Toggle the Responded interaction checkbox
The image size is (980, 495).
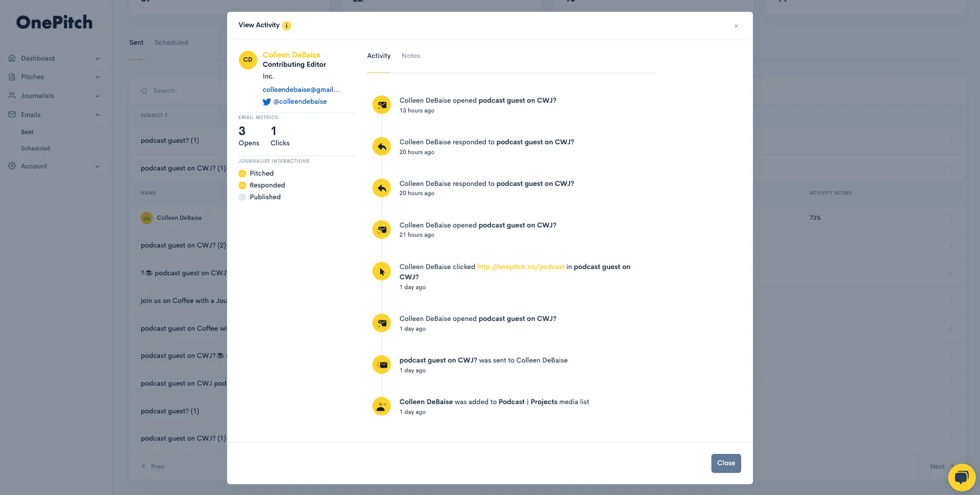click(242, 185)
